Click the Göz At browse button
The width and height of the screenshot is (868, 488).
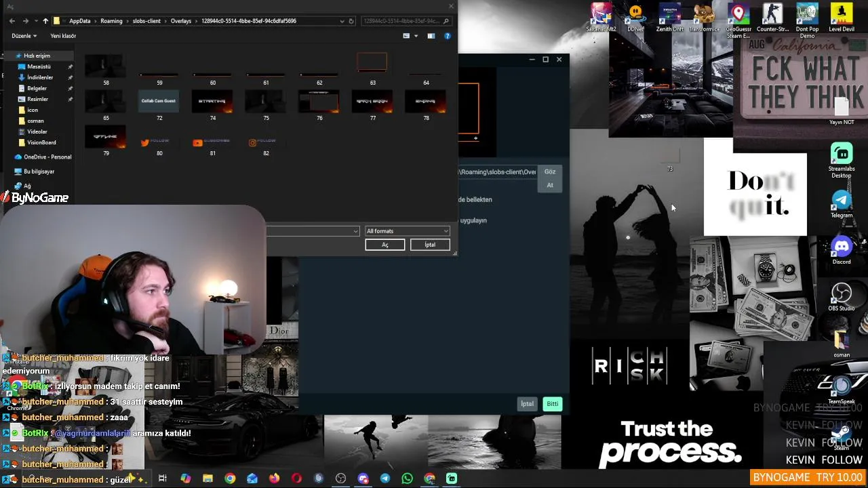(550, 178)
